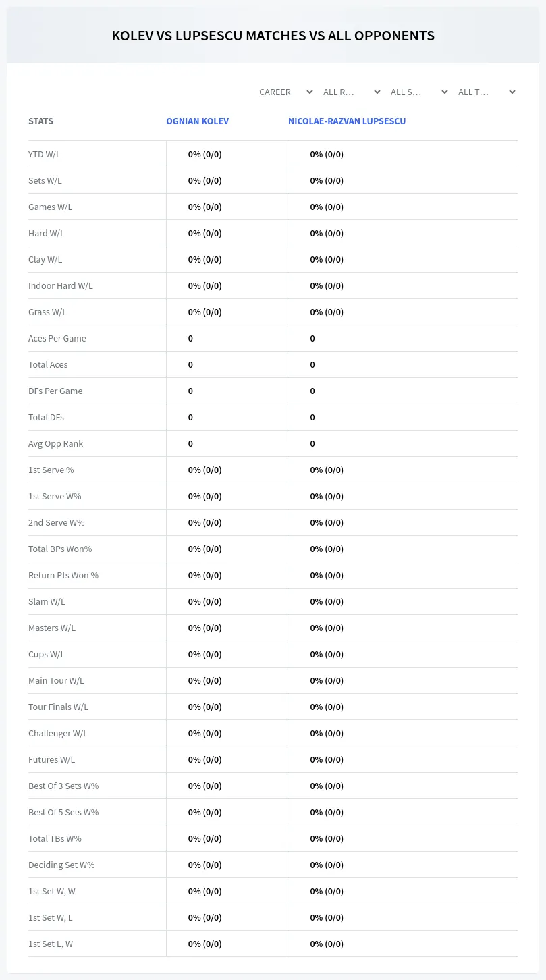Open the CAREER filter dropdown
The height and width of the screenshot is (980, 546).
(x=285, y=92)
